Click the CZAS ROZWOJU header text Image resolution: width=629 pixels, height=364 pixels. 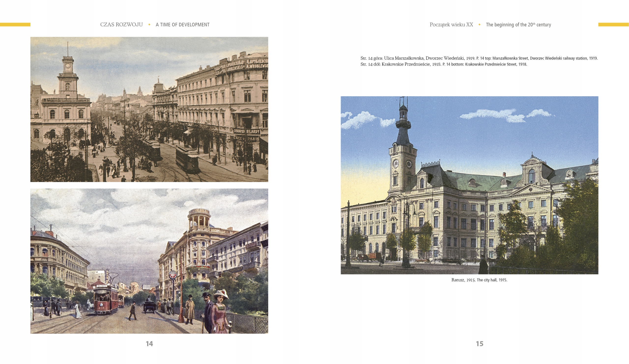121,25
